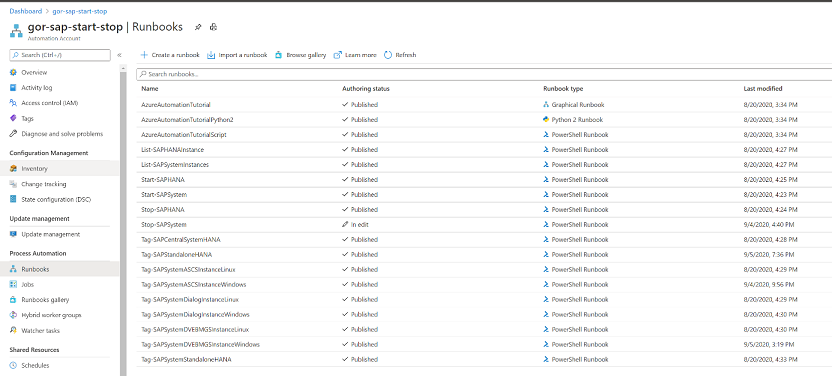
Task: Focus the sidebar Search (Ctrl+/) box
Action: coord(60,55)
